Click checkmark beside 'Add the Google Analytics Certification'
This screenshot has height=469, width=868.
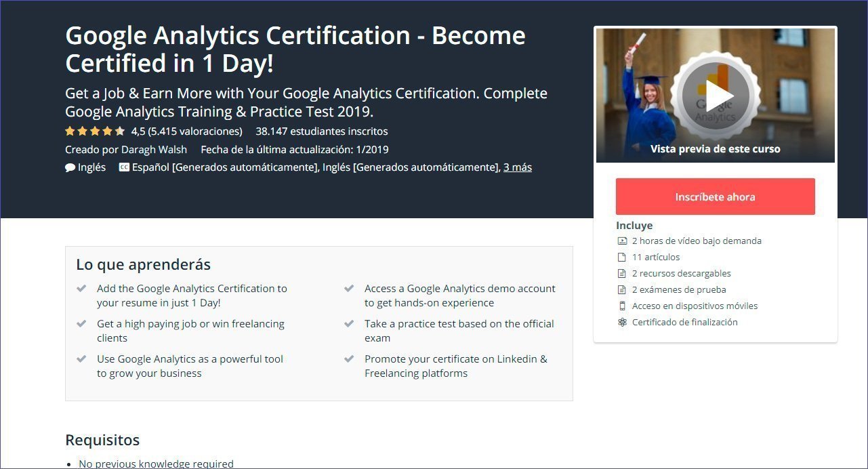coord(81,288)
